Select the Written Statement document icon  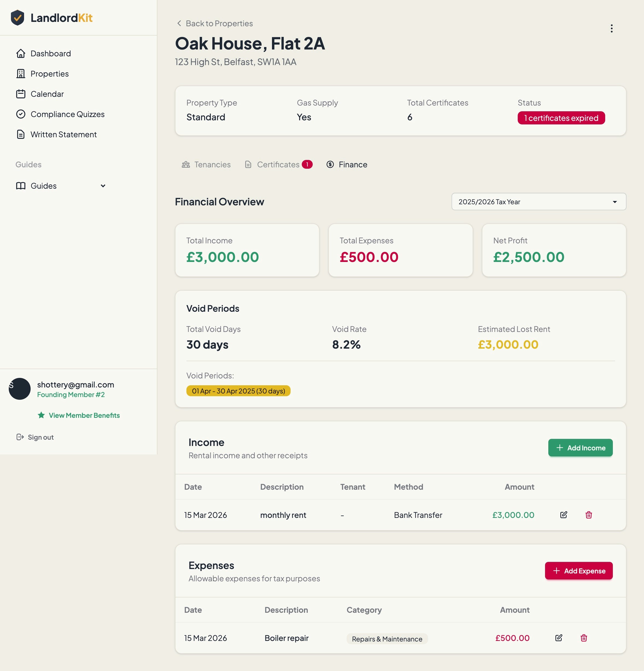21,135
